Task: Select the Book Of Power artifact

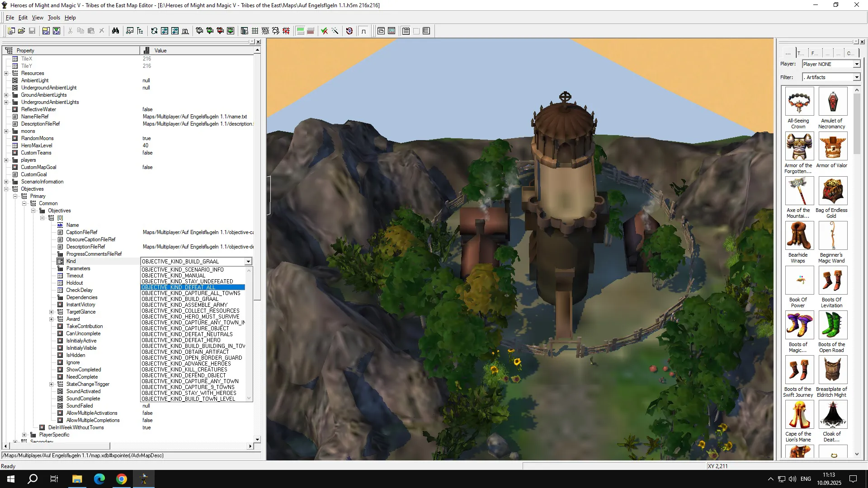Action: click(x=799, y=287)
